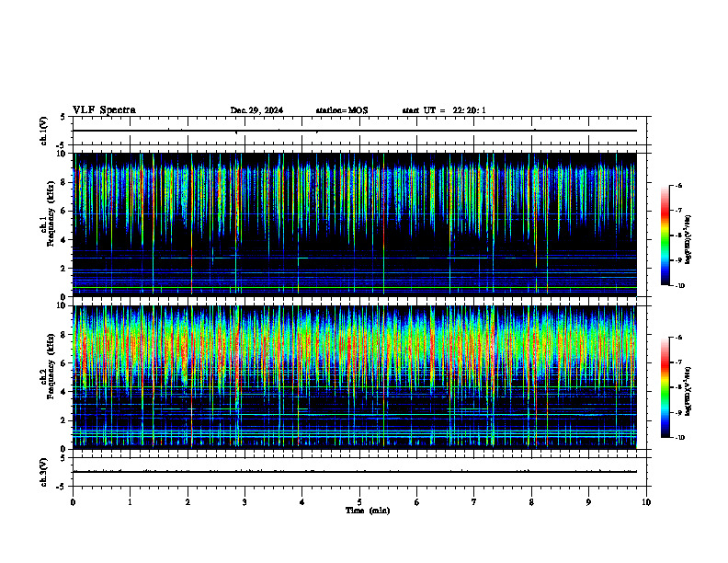
Task: Click the "2" kHz tick of ch.1 spectrogram
Action: pos(64,268)
